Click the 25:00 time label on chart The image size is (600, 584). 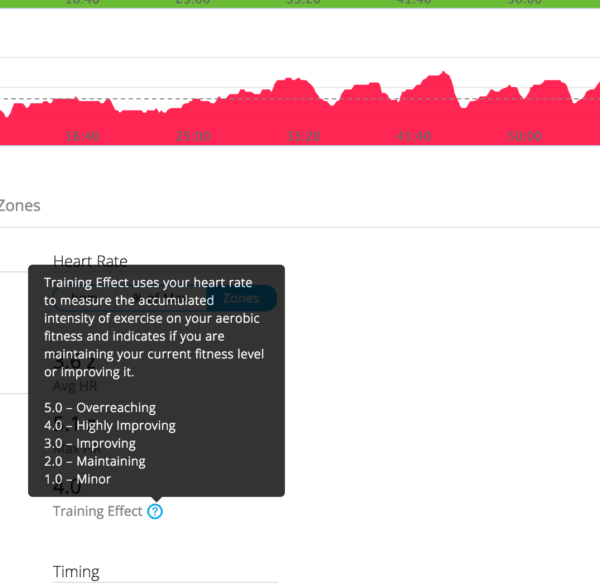point(193,136)
